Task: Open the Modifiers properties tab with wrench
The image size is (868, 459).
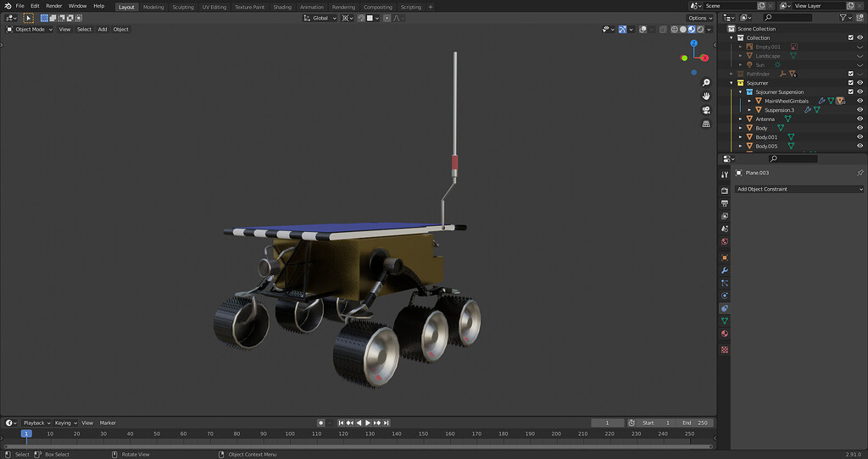Action: coord(725,270)
